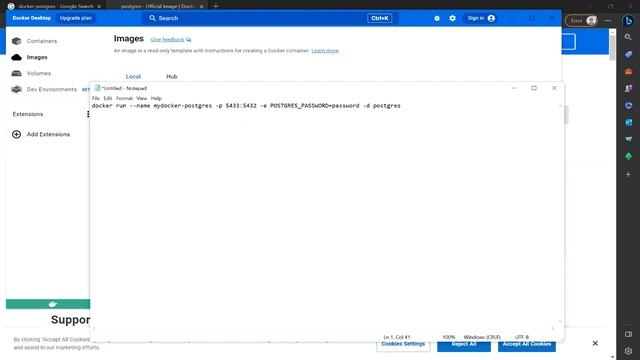Open Docker Desktop settings gear
The width and height of the screenshot is (640, 360).
(452, 18)
